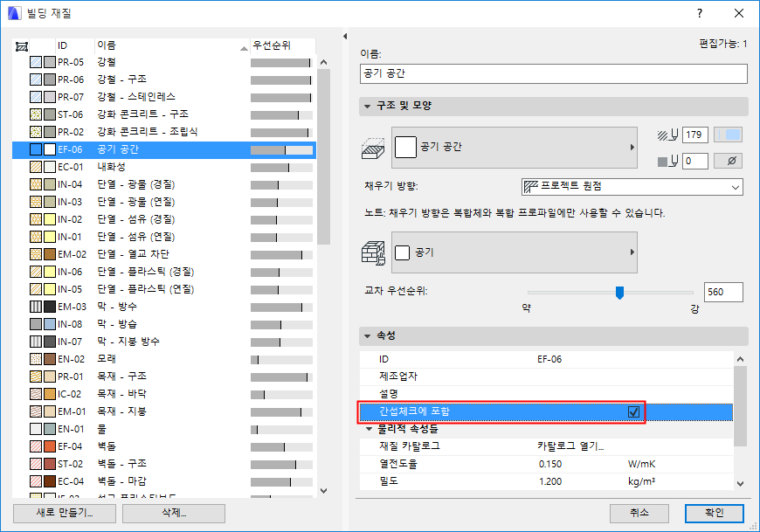Viewport: 760px width, 532px height.
Task: Click the priority bar of EF-06 공기 공간
Action: click(281, 149)
